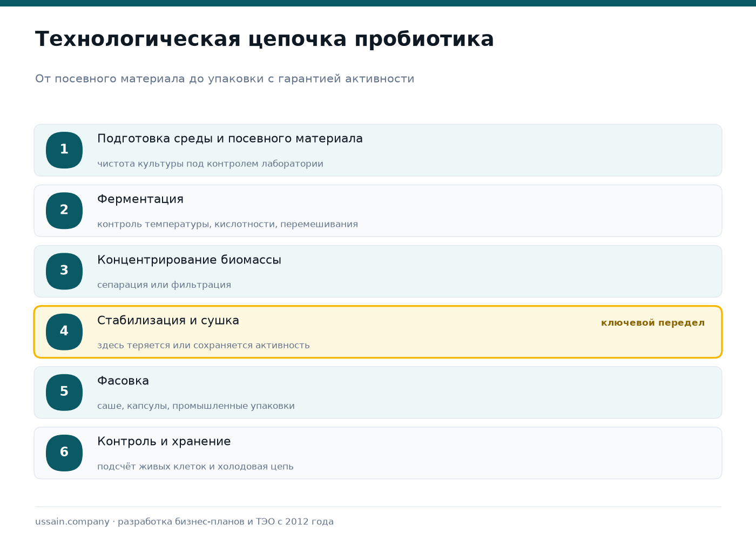Click 'контроль температуры, кислотности, перемешивания' text
The height and width of the screenshot is (540, 756).
[227, 224]
